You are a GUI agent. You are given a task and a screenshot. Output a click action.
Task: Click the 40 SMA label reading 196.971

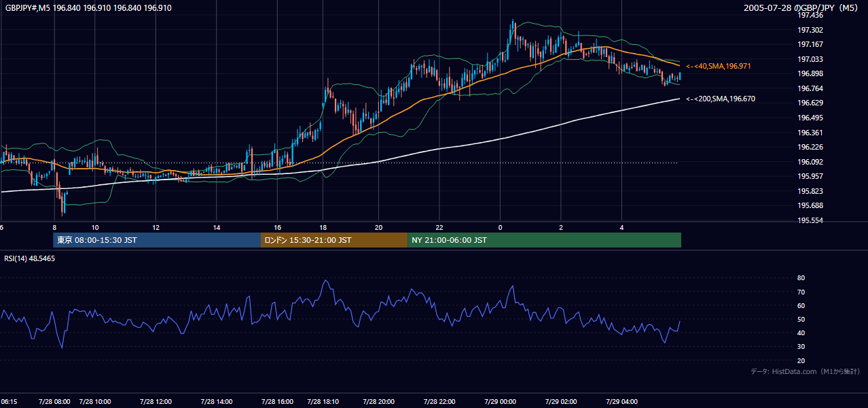pos(719,66)
